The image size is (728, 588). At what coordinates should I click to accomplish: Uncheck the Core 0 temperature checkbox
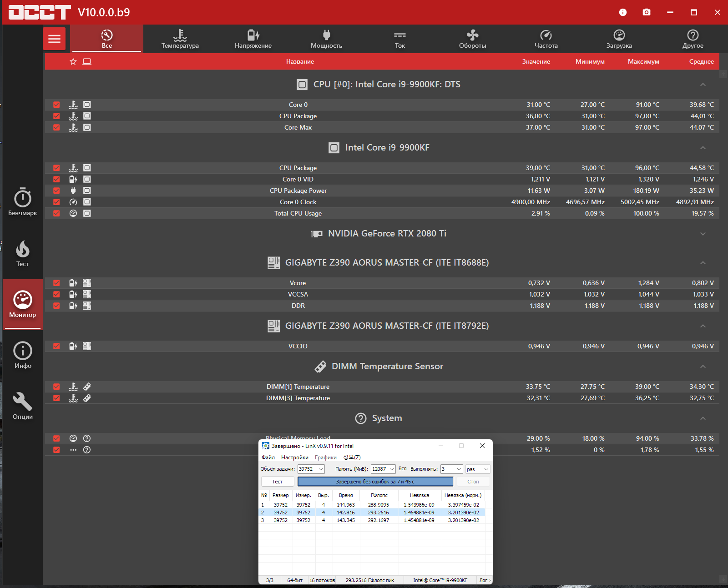(x=56, y=105)
